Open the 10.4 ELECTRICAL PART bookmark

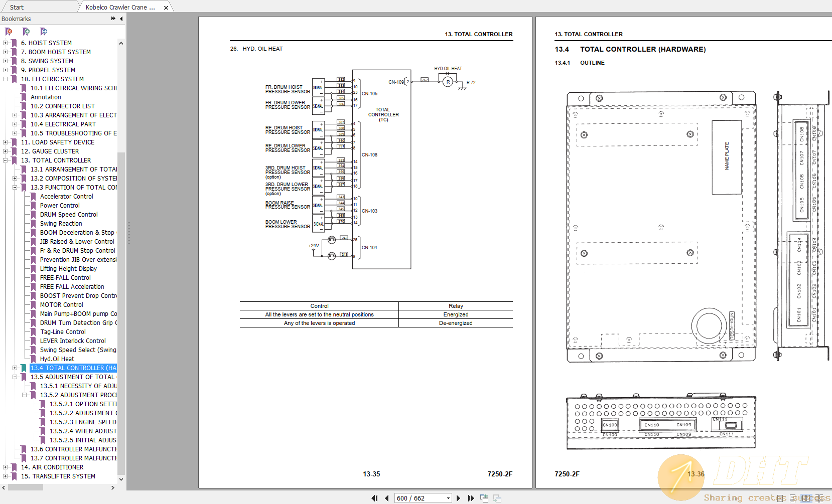click(x=63, y=124)
